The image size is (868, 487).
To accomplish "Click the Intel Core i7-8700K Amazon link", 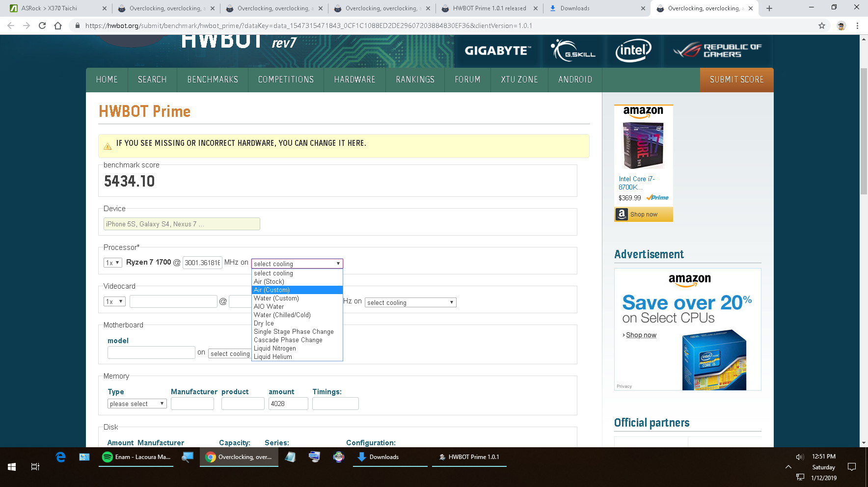I will click(x=637, y=183).
